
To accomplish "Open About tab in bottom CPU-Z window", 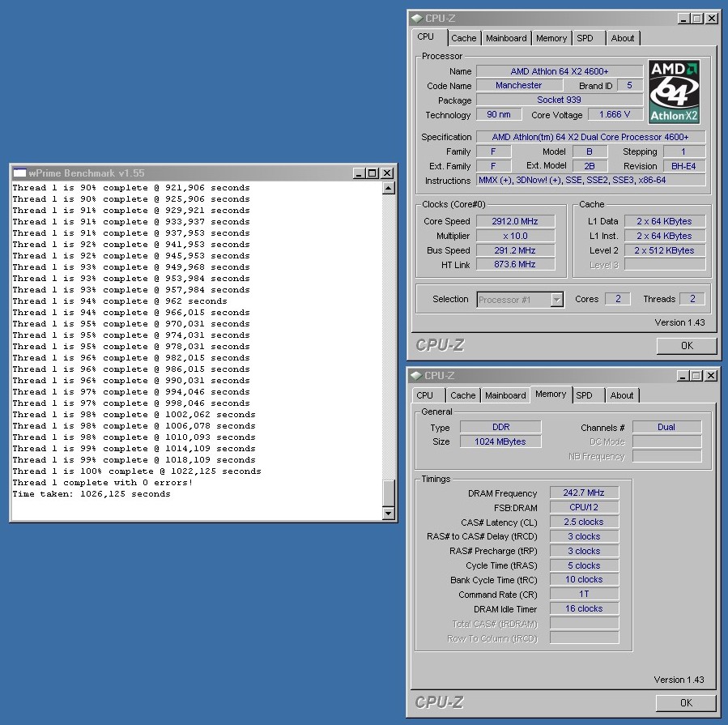I will 622,395.
